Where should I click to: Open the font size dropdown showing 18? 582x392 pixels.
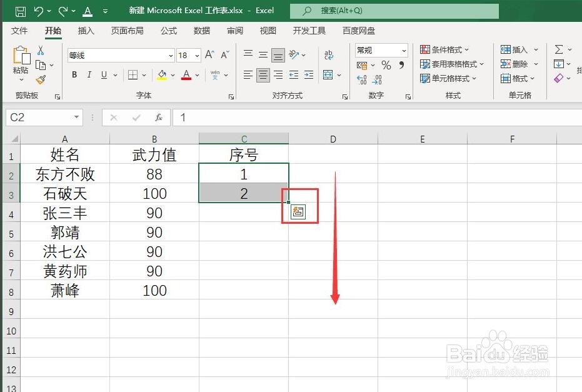[x=197, y=56]
